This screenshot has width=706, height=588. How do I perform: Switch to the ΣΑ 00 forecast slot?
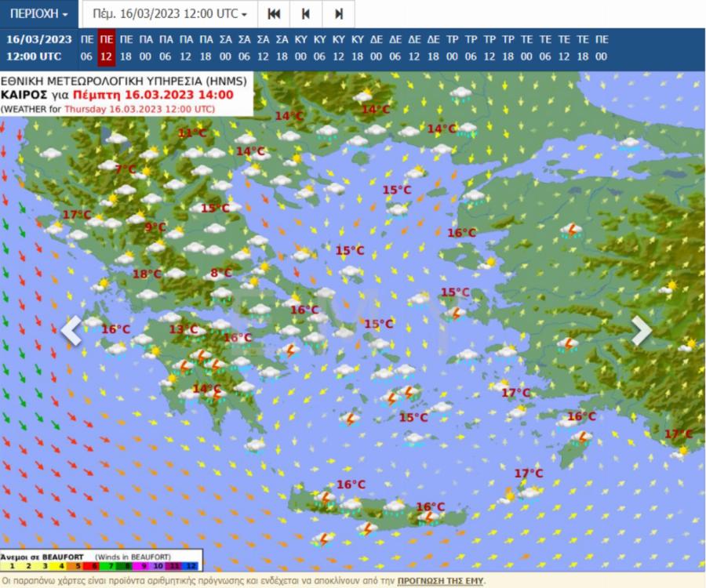coord(226,48)
